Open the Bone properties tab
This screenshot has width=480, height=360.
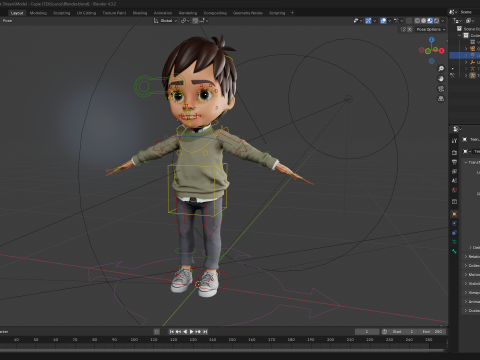[454, 251]
